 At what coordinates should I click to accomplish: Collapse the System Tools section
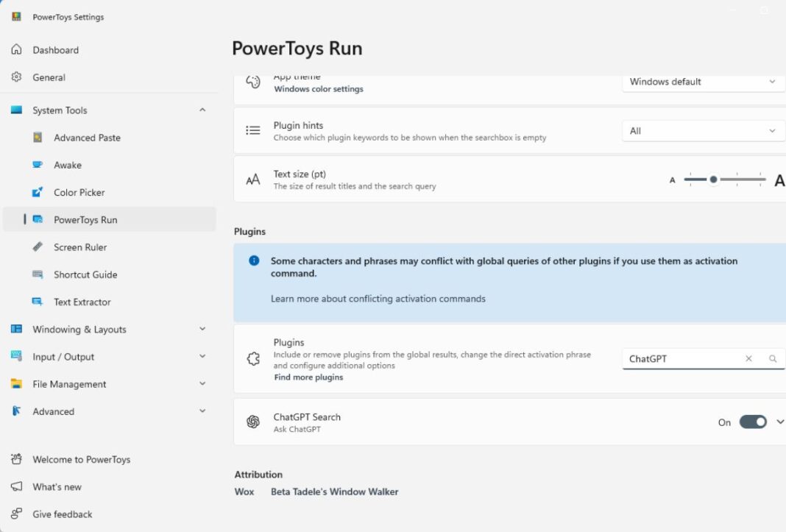coord(202,110)
